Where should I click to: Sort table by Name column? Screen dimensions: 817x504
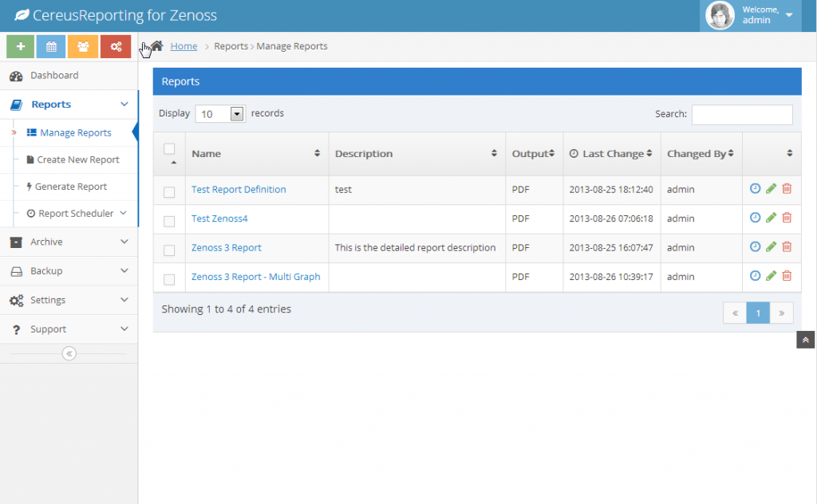tap(257, 154)
